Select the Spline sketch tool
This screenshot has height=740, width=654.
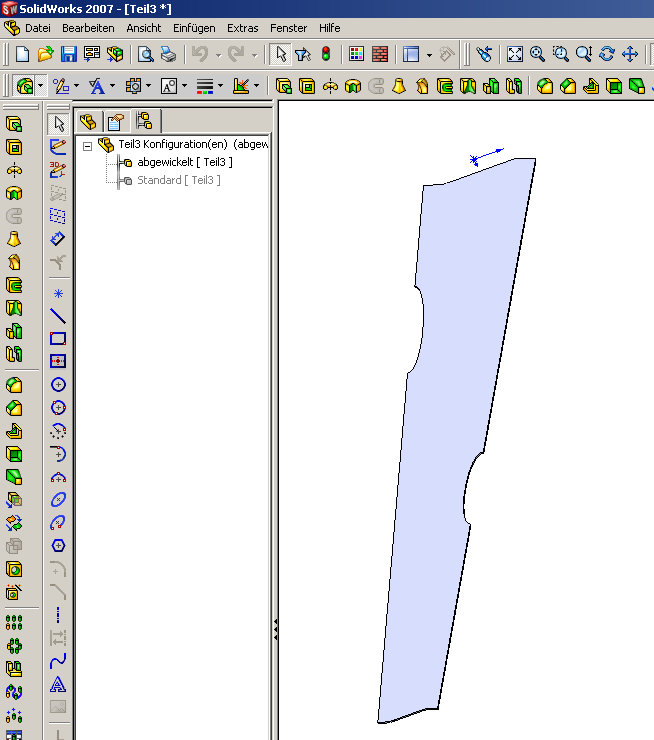pos(58,661)
